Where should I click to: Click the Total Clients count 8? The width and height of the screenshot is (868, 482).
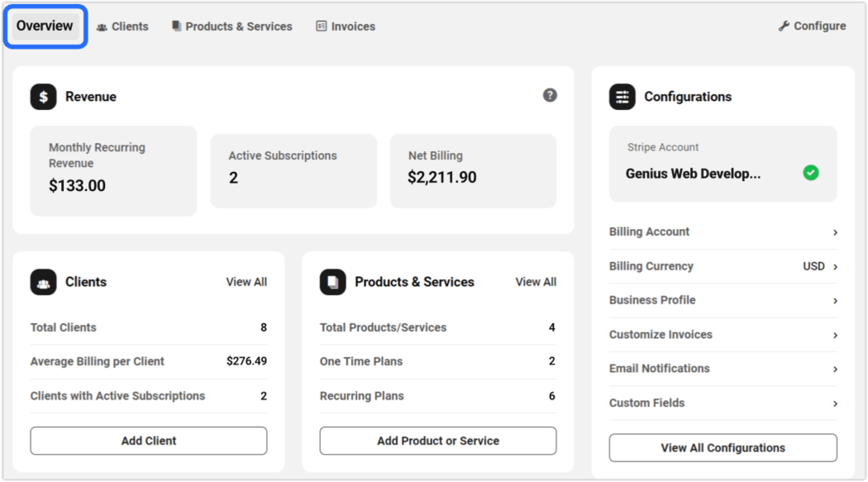264,327
